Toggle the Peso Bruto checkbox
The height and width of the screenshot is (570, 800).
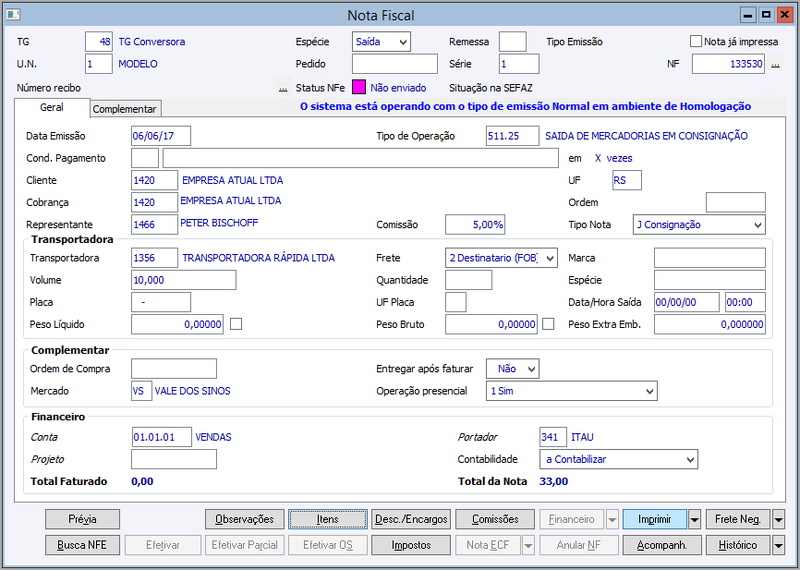click(x=548, y=324)
